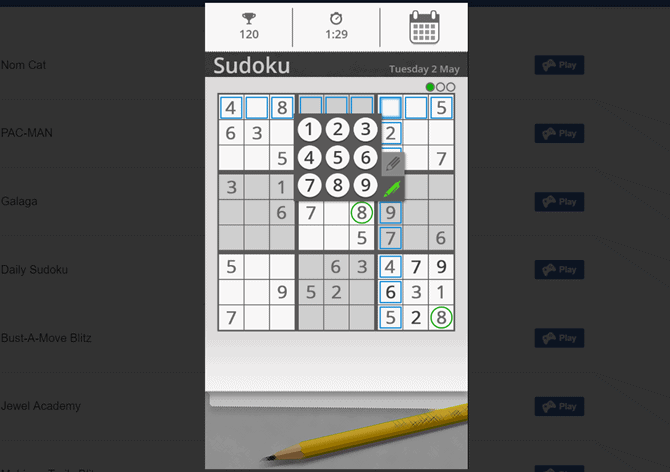Click the Tuesday 2 May date label
The height and width of the screenshot is (472, 670).
pos(423,70)
